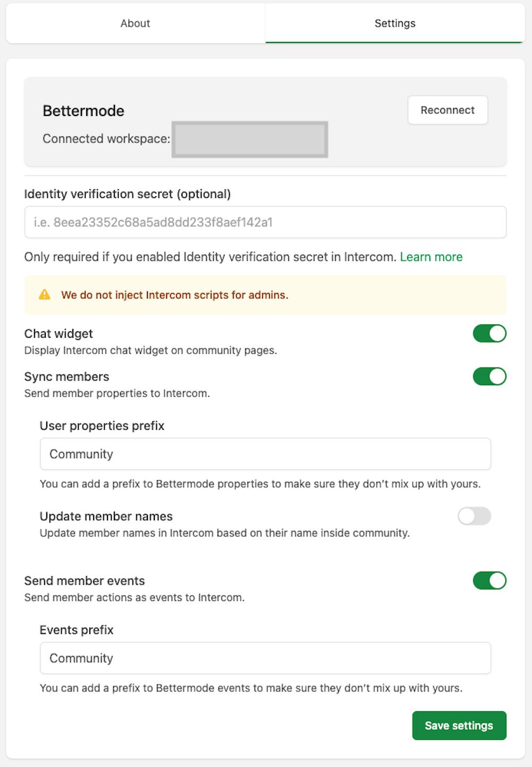
Task: Open the Learn more link
Action: (431, 257)
